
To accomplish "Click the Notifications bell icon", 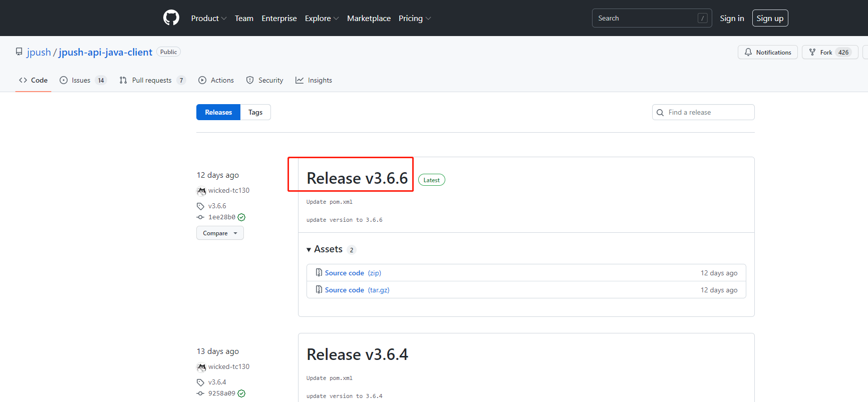I will [748, 52].
